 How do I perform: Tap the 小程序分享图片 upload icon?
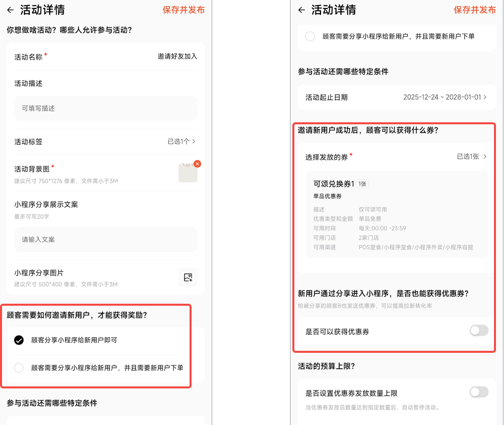tap(188, 277)
